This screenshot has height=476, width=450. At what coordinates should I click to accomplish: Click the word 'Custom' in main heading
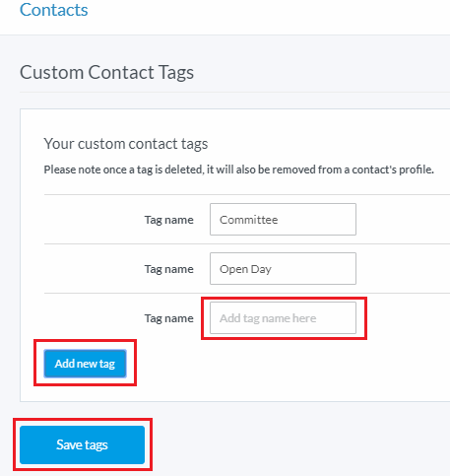[51, 73]
